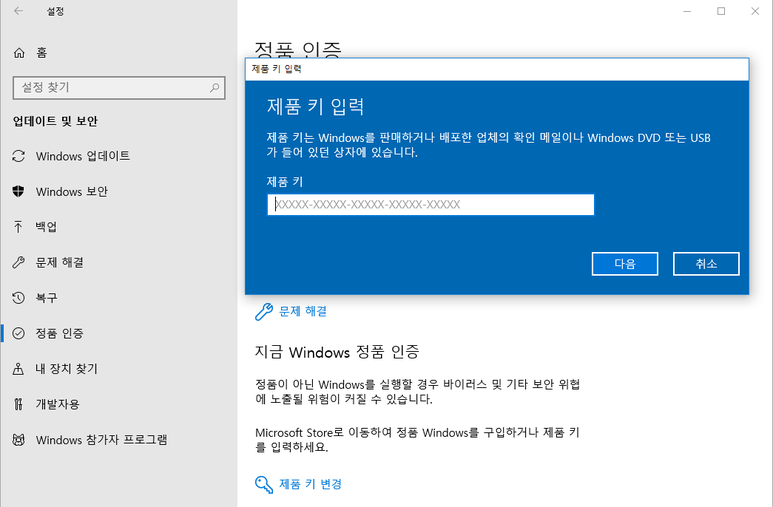
Task: Click the home icon in sidebar
Action: click(19, 53)
